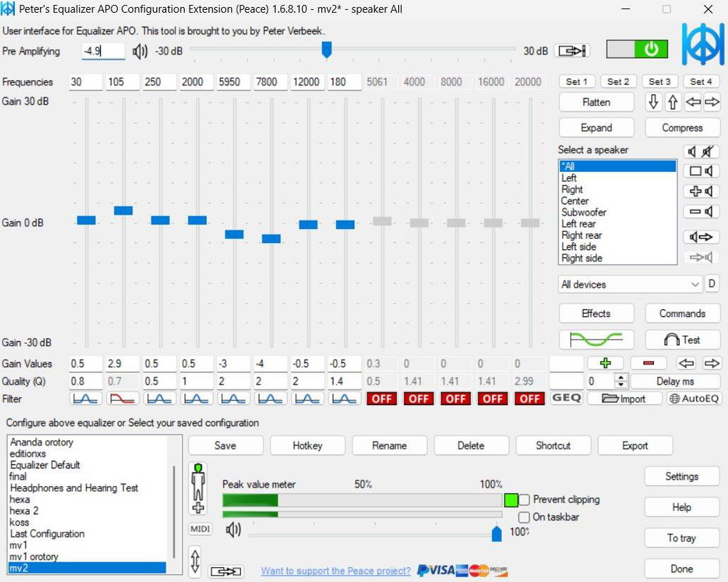728x582 pixels.
Task: Open the All devices dropdown
Action: pos(630,284)
